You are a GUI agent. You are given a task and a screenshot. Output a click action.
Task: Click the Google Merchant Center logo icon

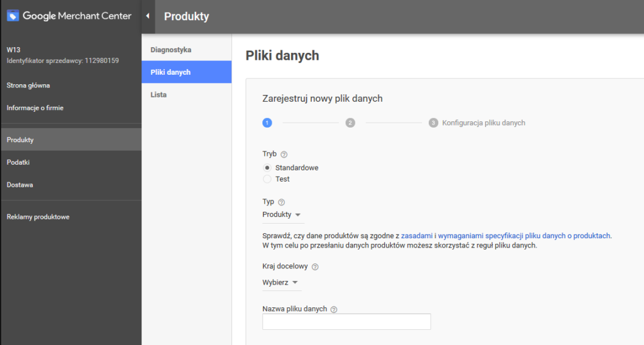tap(13, 16)
